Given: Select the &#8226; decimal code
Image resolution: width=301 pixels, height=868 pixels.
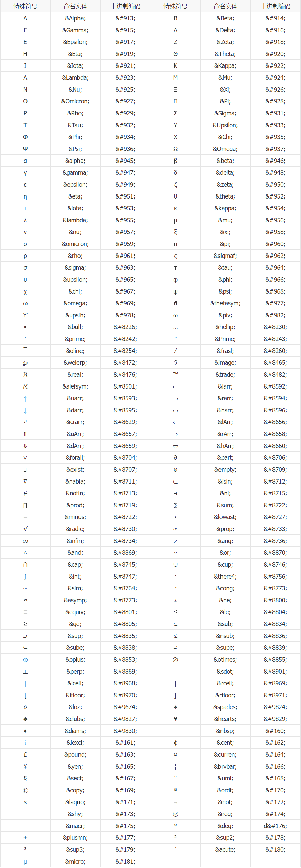Looking at the screenshot, I should (x=125, y=327).
